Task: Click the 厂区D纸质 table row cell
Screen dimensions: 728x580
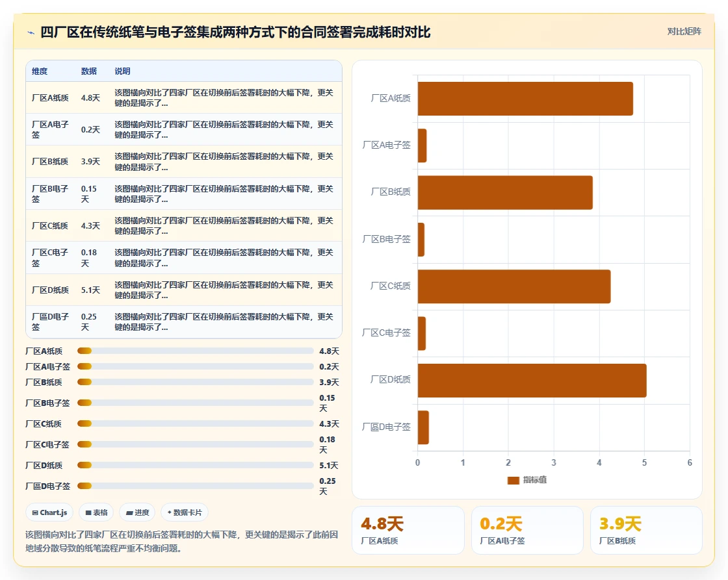Action: (50, 290)
